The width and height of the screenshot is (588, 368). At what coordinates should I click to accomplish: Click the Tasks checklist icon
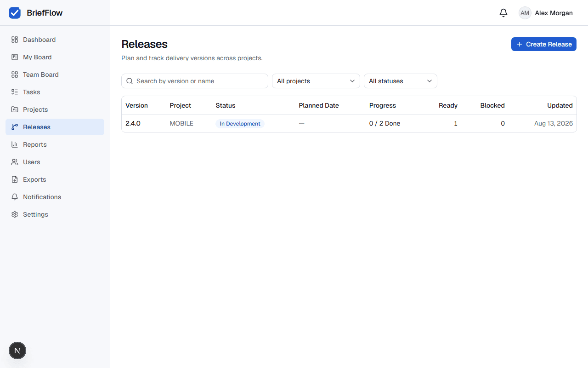pyautogui.click(x=15, y=92)
